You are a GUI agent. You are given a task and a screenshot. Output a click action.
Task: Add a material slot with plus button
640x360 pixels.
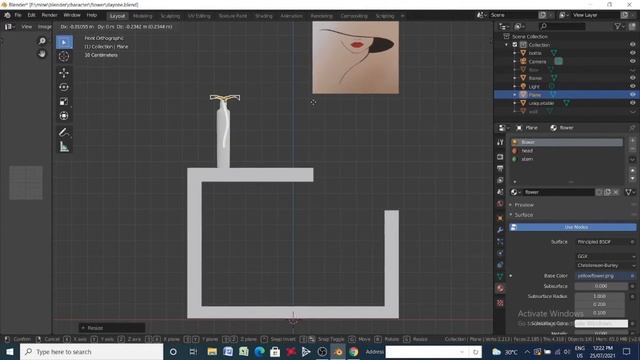(633, 140)
